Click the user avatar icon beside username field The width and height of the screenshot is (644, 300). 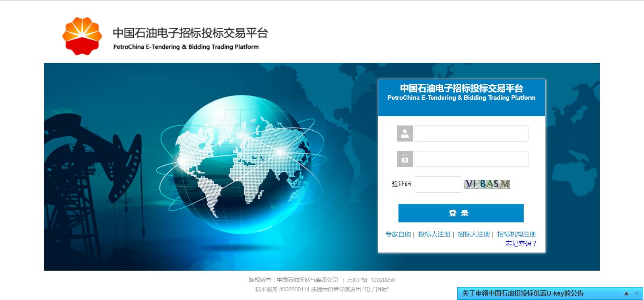405,134
